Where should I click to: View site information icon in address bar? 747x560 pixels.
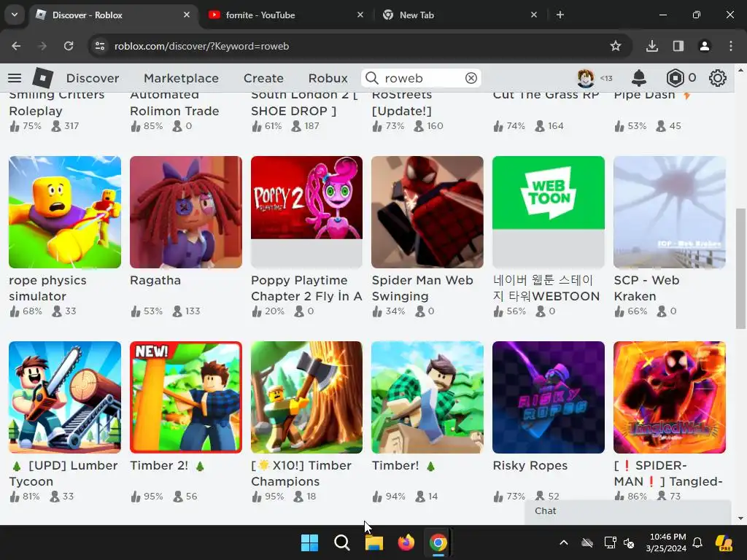click(x=100, y=46)
